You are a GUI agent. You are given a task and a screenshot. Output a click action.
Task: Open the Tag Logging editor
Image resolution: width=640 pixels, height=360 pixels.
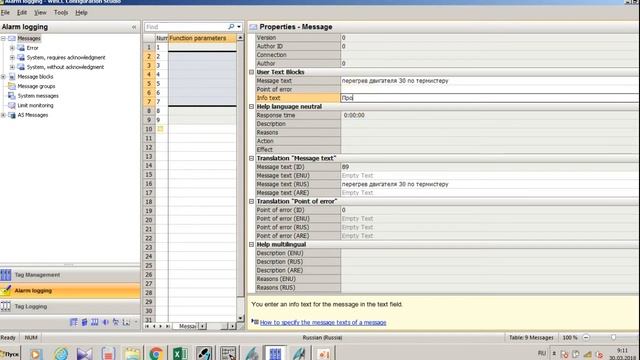[x=70, y=307]
